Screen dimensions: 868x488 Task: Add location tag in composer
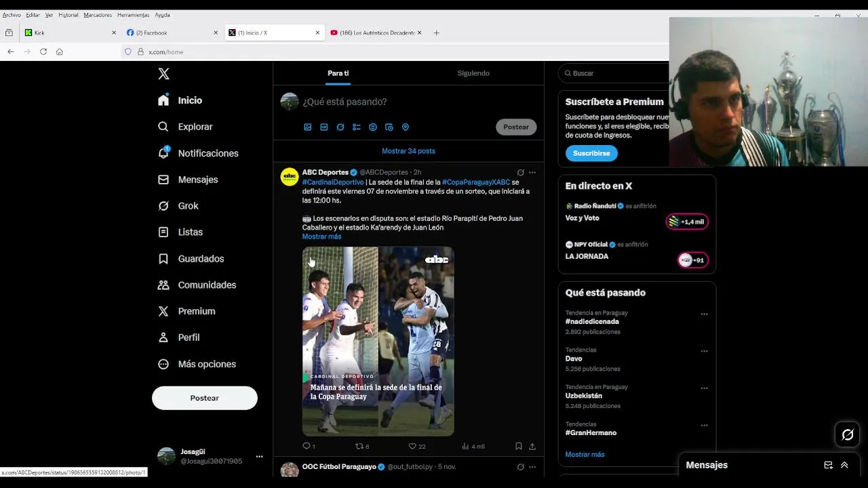406,127
